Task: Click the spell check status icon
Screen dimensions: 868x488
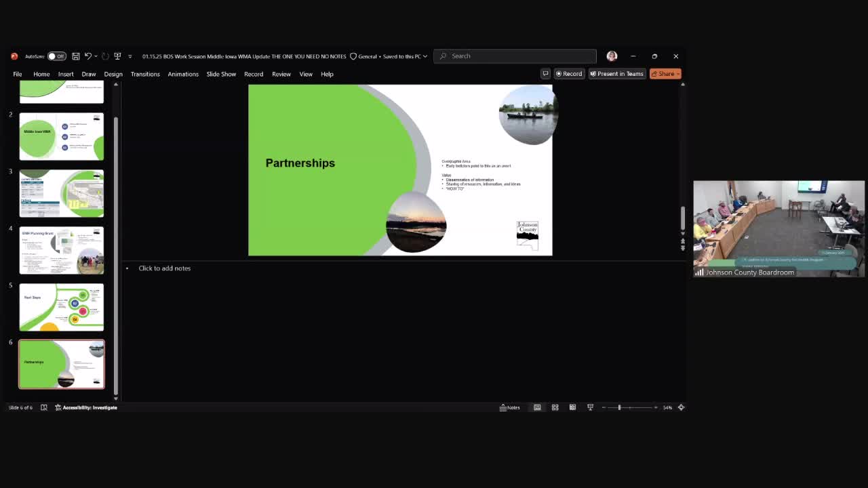Action: (x=44, y=407)
